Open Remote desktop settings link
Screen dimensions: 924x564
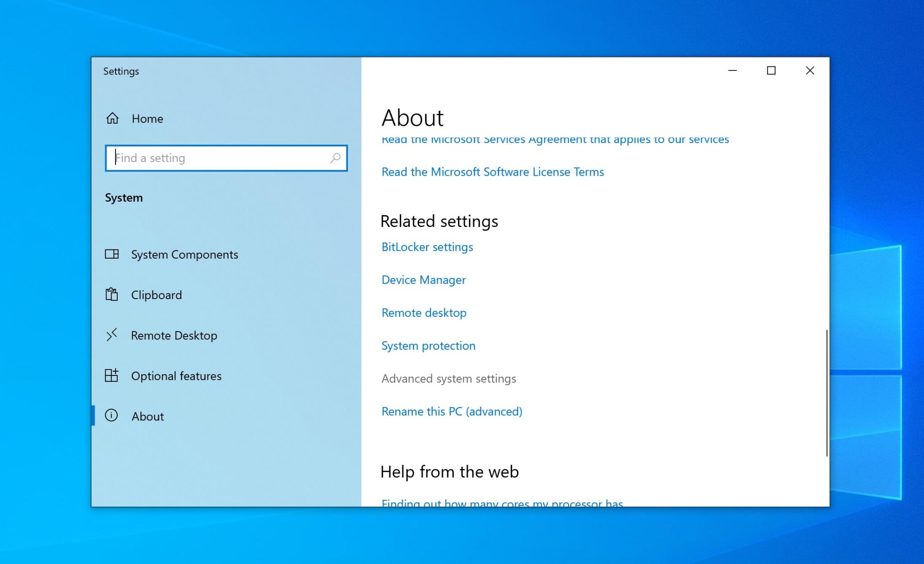pyautogui.click(x=424, y=313)
